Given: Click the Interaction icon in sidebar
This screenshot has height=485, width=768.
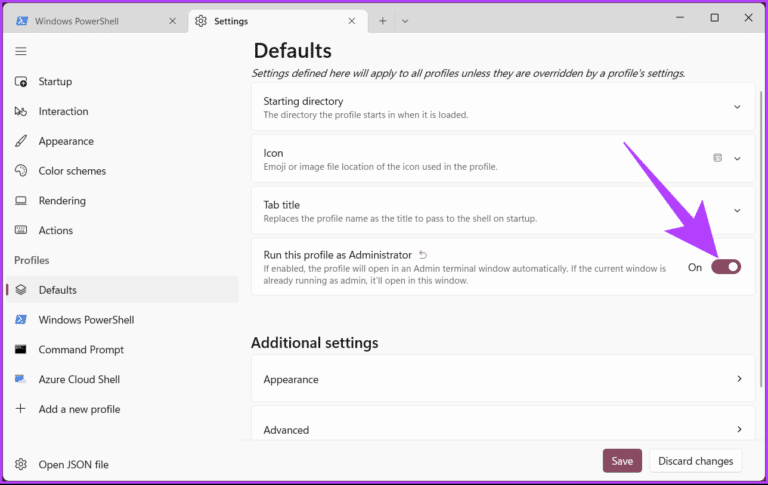Looking at the screenshot, I should point(21,112).
